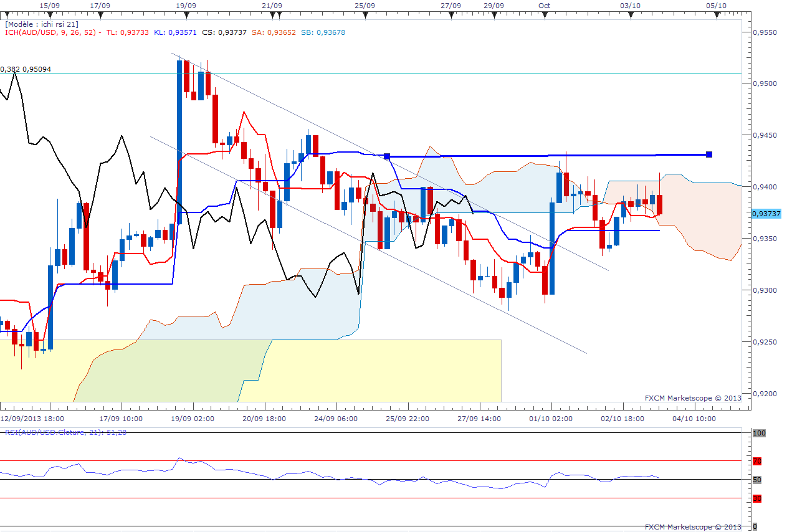Click the "01/10 02:00" time label

click(551, 418)
